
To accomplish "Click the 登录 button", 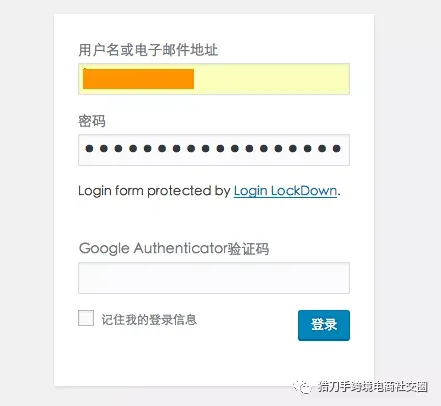I will (x=324, y=325).
